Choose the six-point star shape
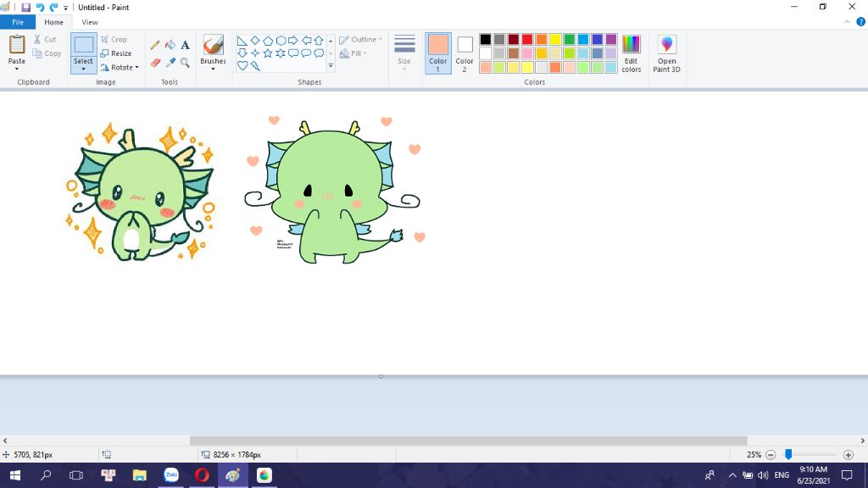The height and width of the screenshot is (488, 868). [281, 53]
